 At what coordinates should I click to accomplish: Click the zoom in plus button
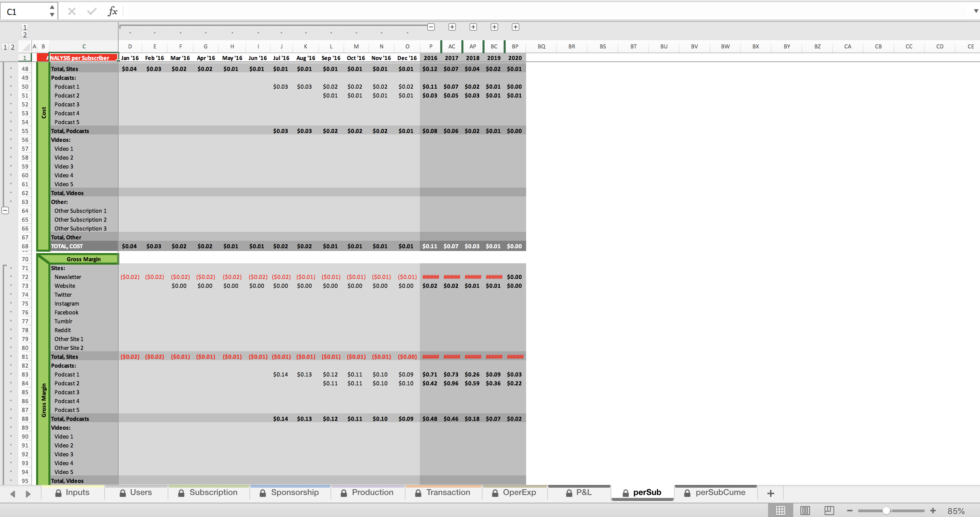(x=933, y=511)
